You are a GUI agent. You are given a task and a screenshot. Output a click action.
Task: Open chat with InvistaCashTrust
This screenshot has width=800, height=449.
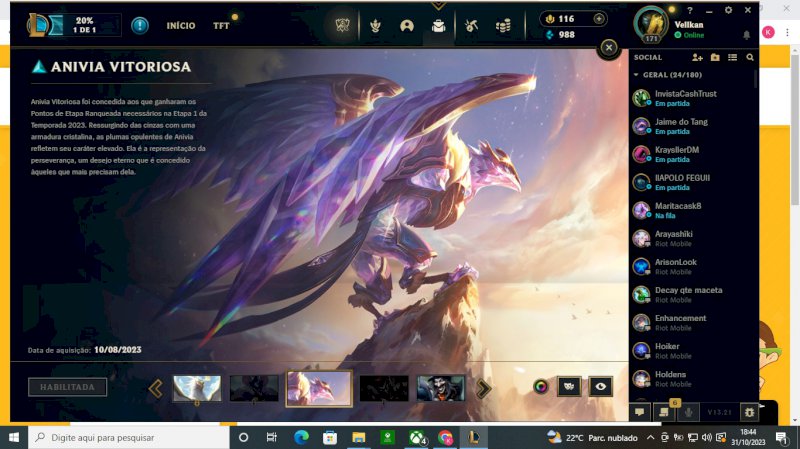692,98
